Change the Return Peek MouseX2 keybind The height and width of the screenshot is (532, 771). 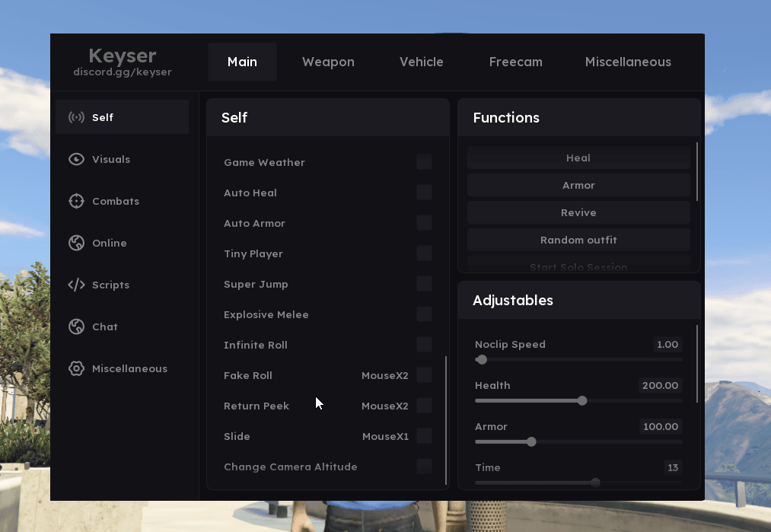point(384,406)
